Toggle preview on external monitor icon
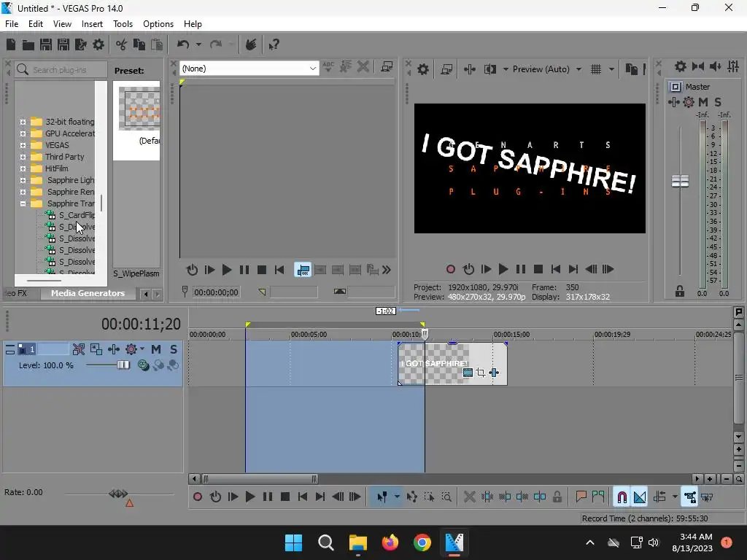 pos(446,69)
